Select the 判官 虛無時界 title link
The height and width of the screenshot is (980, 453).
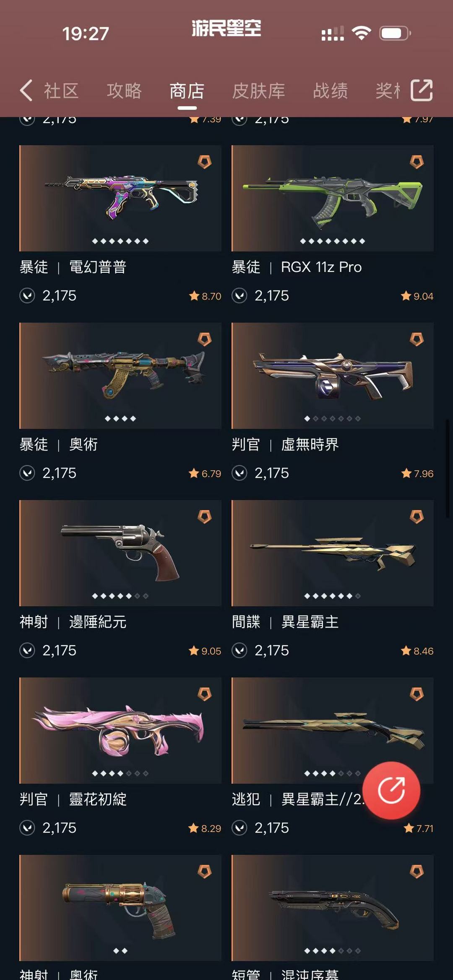point(285,445)
